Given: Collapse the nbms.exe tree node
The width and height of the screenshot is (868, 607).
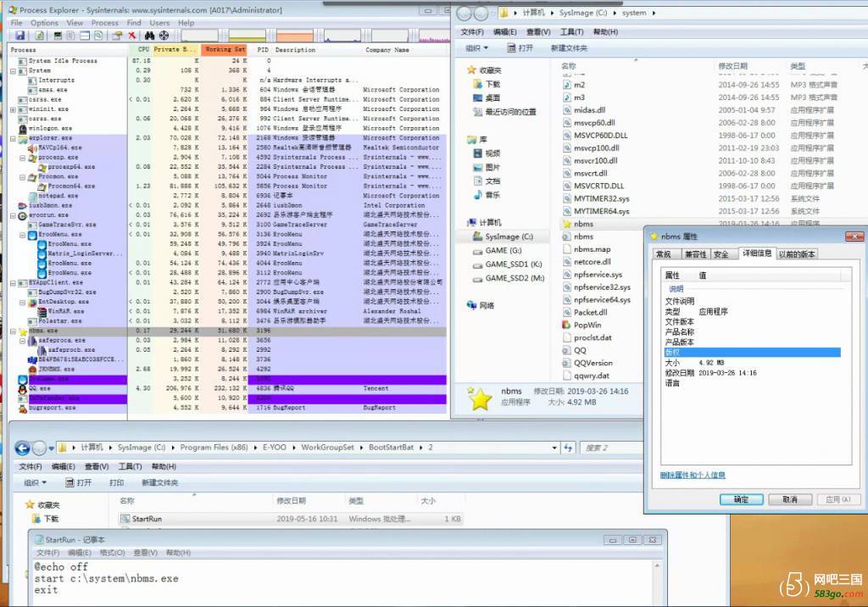Looking at the screenshot, I should (x=14, y=331).
